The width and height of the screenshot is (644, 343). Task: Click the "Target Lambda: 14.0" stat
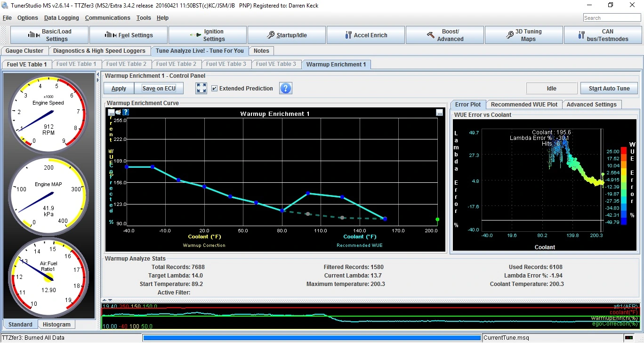pyautogui.click(x=175, y=276)
